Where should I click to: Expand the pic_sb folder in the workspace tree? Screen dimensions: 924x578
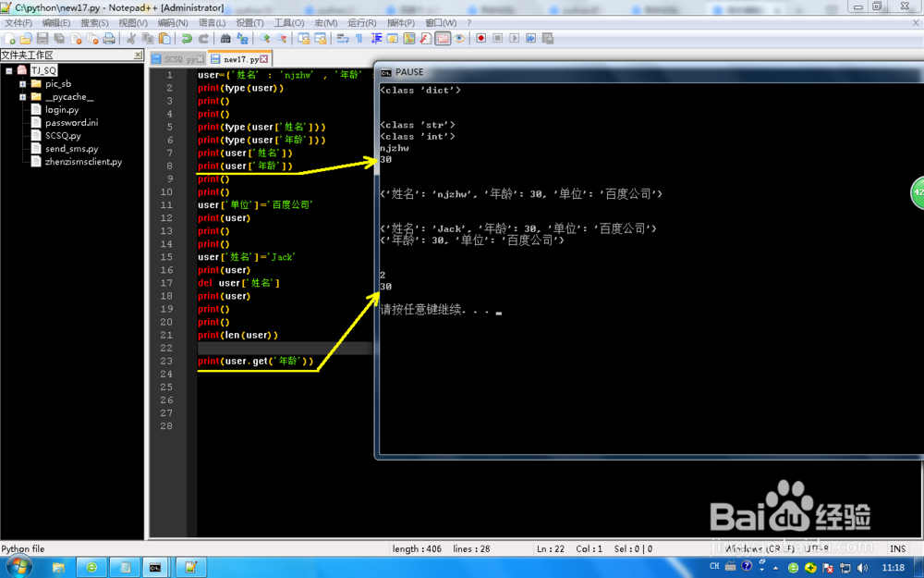coord(22,84)
